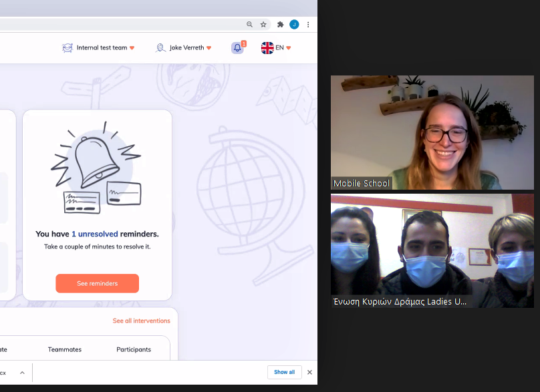Expand the Internal test team dropdown
The width and height of the screenshot is (540, 392).
point(132,48)
